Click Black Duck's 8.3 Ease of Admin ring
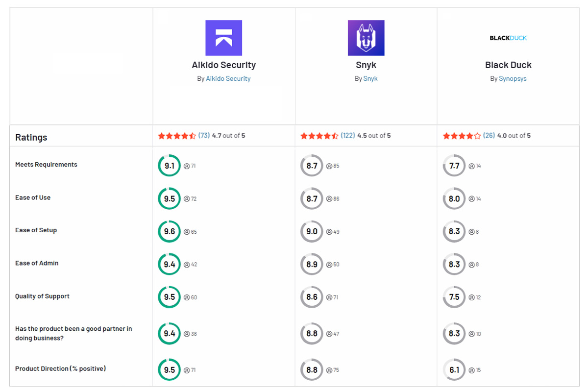The width and height of the screenshot is (588, 392). point(454,264)
